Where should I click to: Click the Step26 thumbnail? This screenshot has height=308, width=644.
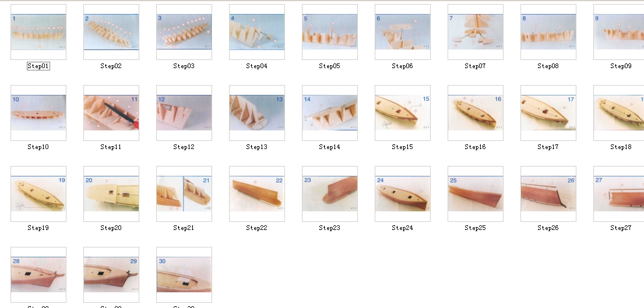tap(548, 193)
